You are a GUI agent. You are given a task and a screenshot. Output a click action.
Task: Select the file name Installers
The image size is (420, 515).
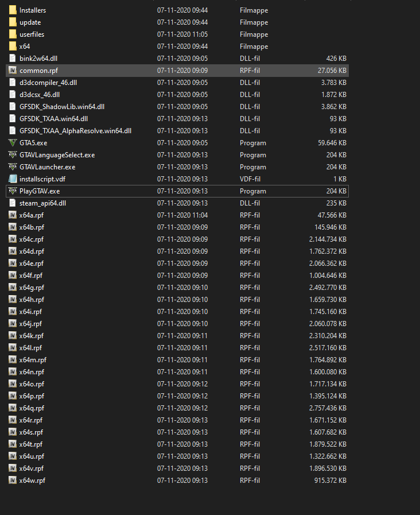point(33,10)
